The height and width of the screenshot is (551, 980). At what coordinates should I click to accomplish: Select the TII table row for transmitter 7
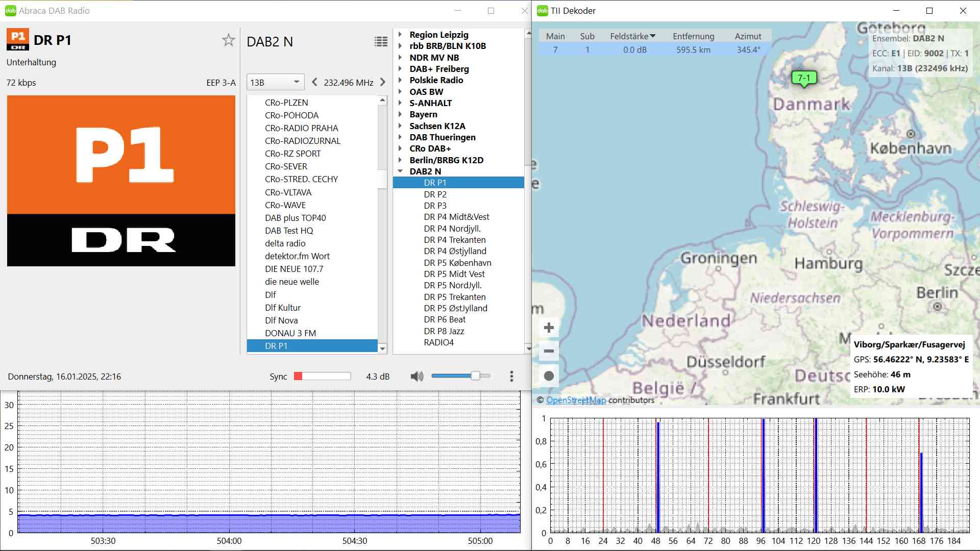tap(653, 50)
